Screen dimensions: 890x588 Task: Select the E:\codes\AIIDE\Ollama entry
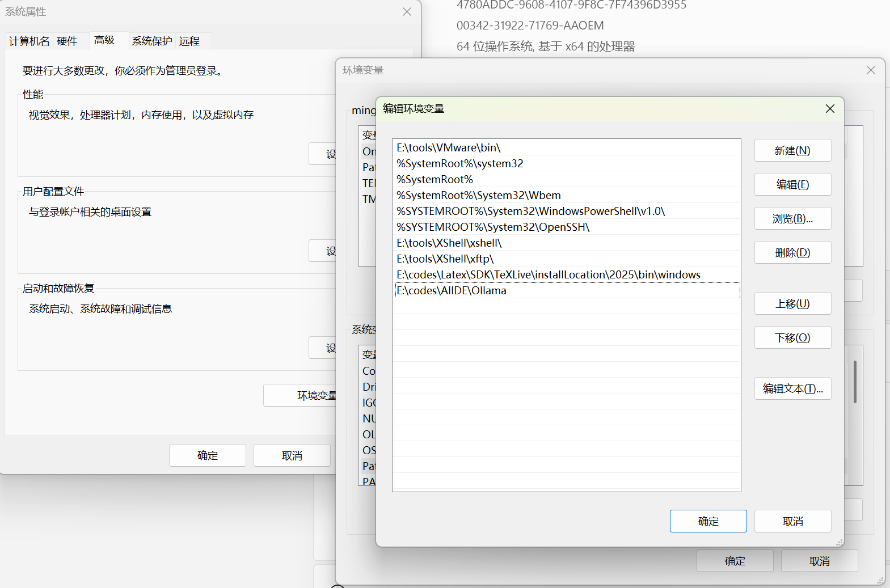451,291
